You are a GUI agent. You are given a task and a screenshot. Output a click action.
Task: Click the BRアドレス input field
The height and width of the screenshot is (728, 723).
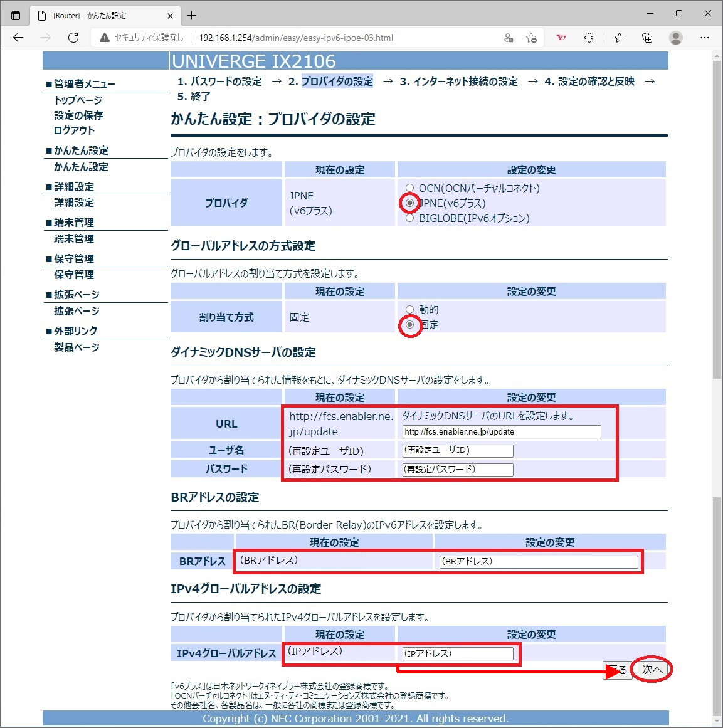pyautogui.click(x=539, y=561)
